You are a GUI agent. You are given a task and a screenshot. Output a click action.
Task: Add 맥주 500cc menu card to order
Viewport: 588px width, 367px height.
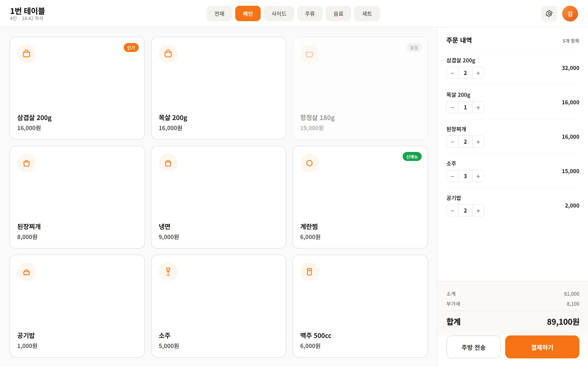pos(360,306)
